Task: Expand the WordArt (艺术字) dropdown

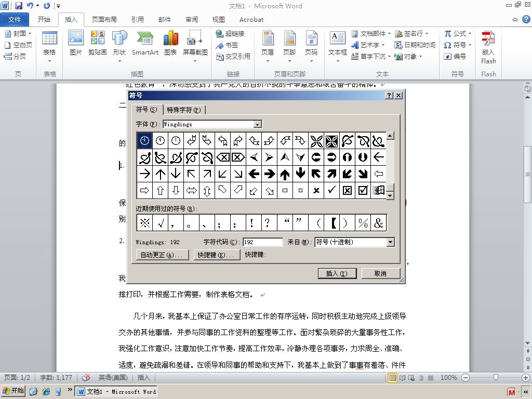Action: point(383,45)
